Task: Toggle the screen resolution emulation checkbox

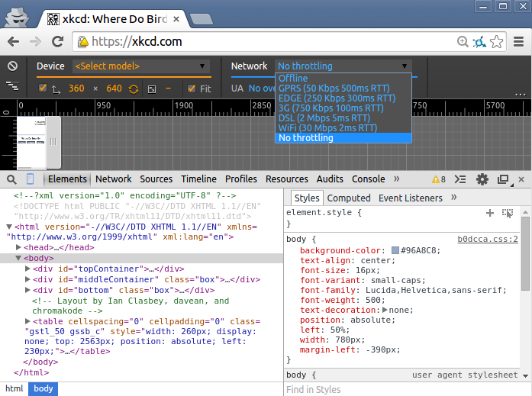Action: click(x=43, y=89)
